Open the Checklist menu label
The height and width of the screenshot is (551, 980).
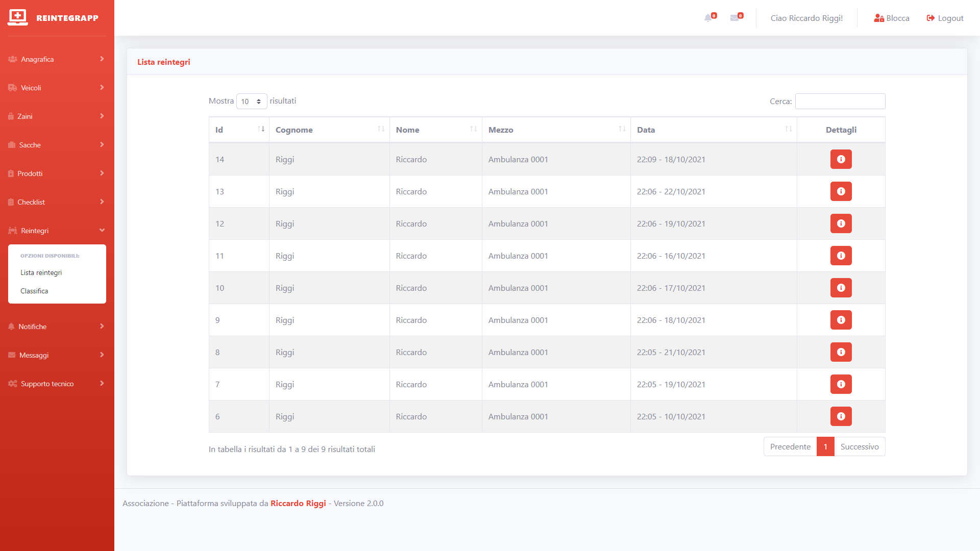[31, 202]
